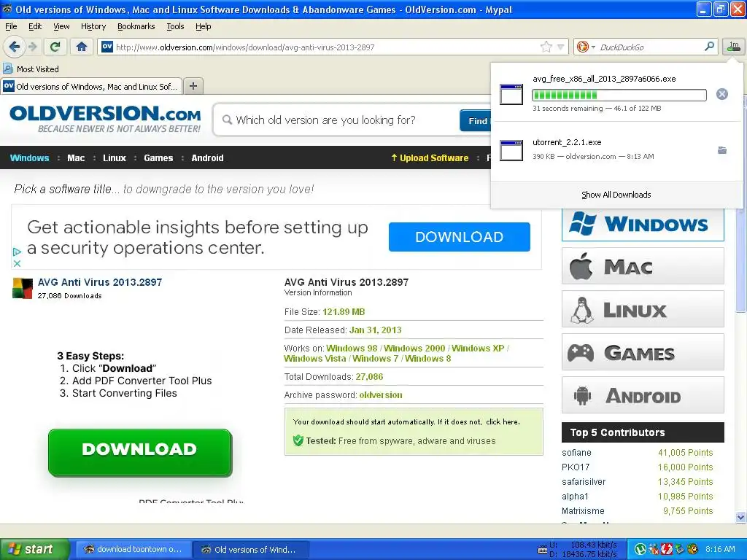Screen dimensions: 747x560
Task: Open the Windows Start menu
Action: [34, 549]
